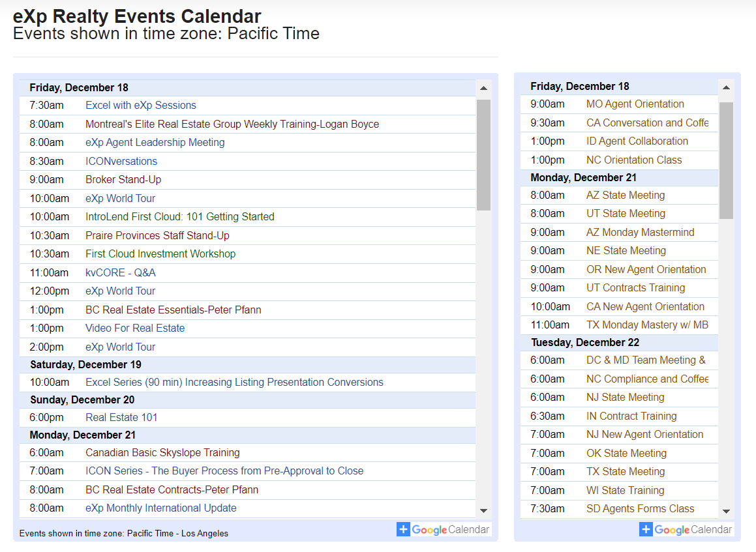Click Tuesday, December 22 date header
The width and height of the screenshot is (756, 552).
(x=585, y=342)
